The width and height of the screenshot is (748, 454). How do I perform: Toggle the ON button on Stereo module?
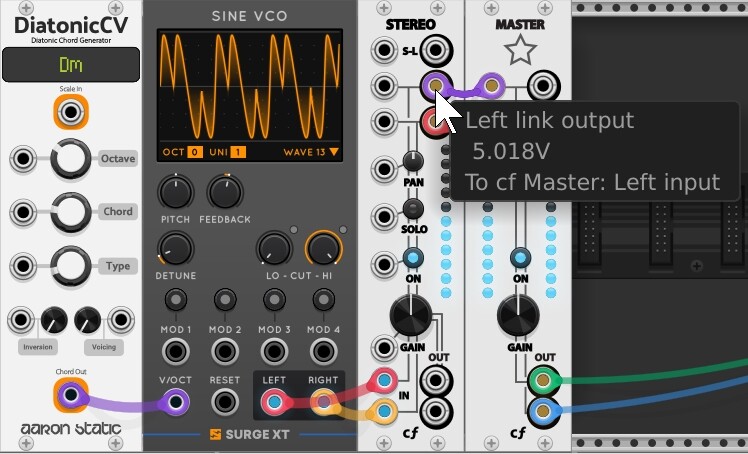(x=413, y=258)
